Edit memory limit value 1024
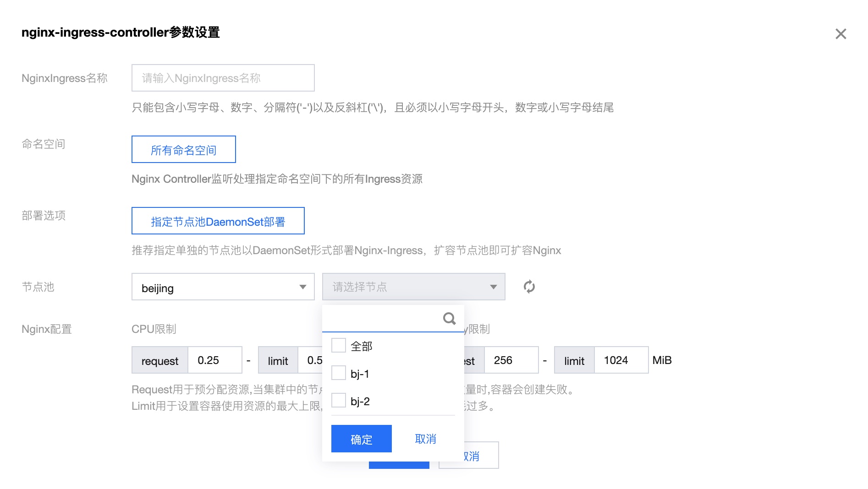Screen dimensions: 868x489 click(621, 360)
